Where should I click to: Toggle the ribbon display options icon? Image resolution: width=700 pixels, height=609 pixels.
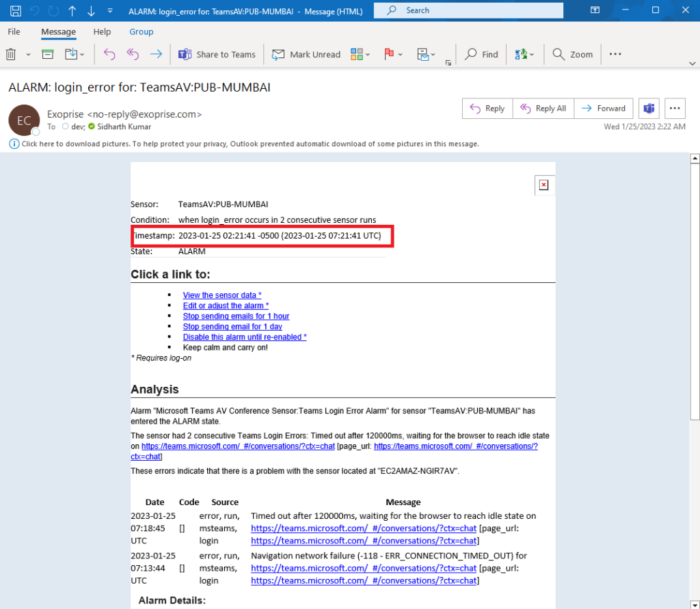pyautogui.click(x=595, y=10)
